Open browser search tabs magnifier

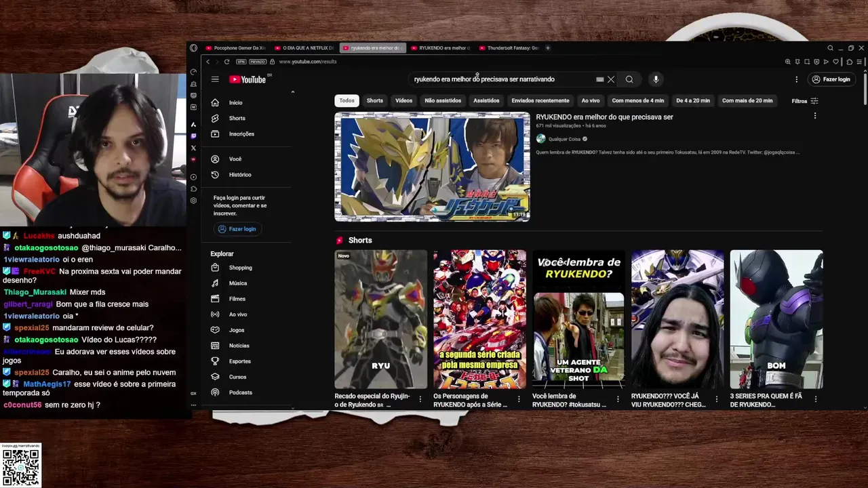click(830, 48)
